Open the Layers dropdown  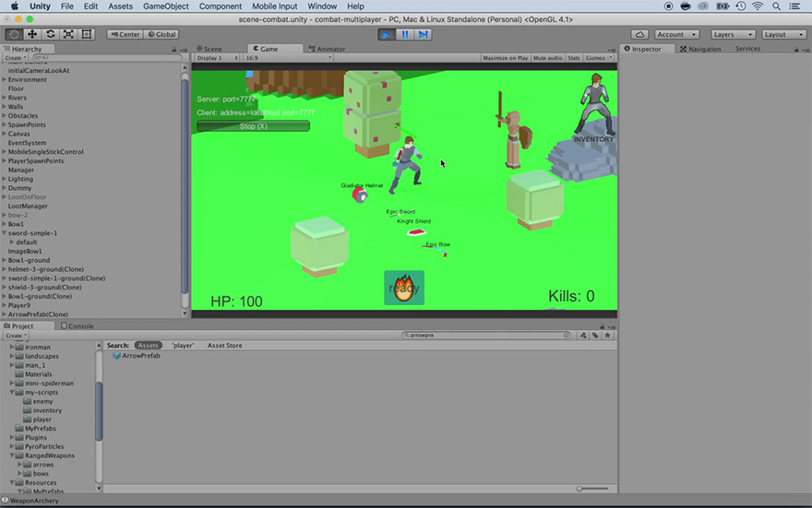(733, 34)
